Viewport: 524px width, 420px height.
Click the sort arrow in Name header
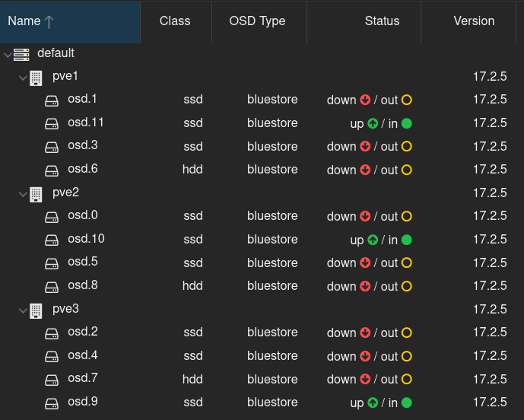point(49,22)
